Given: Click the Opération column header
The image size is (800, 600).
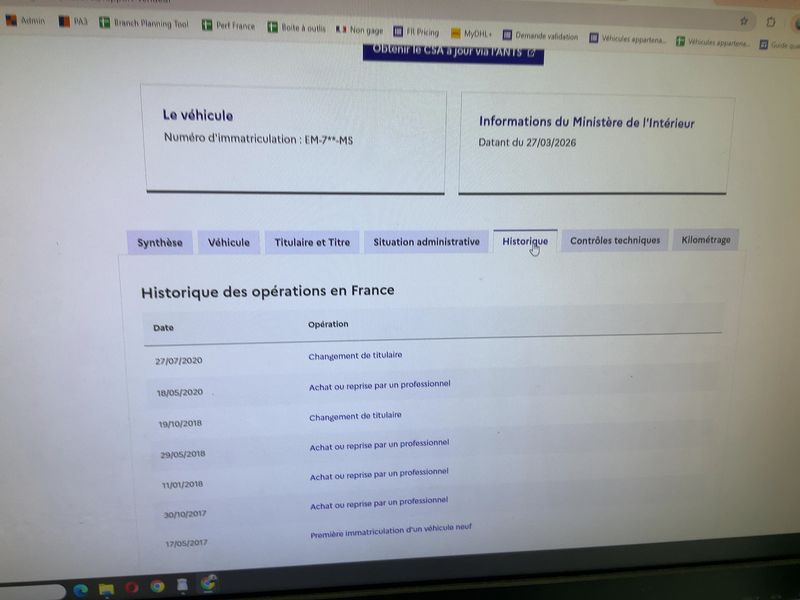Looking at the screenshot, I should 328,324.
